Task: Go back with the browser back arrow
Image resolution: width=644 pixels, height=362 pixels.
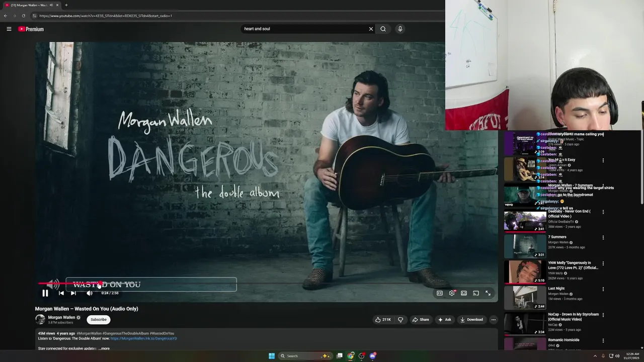Action: [6, 16]
